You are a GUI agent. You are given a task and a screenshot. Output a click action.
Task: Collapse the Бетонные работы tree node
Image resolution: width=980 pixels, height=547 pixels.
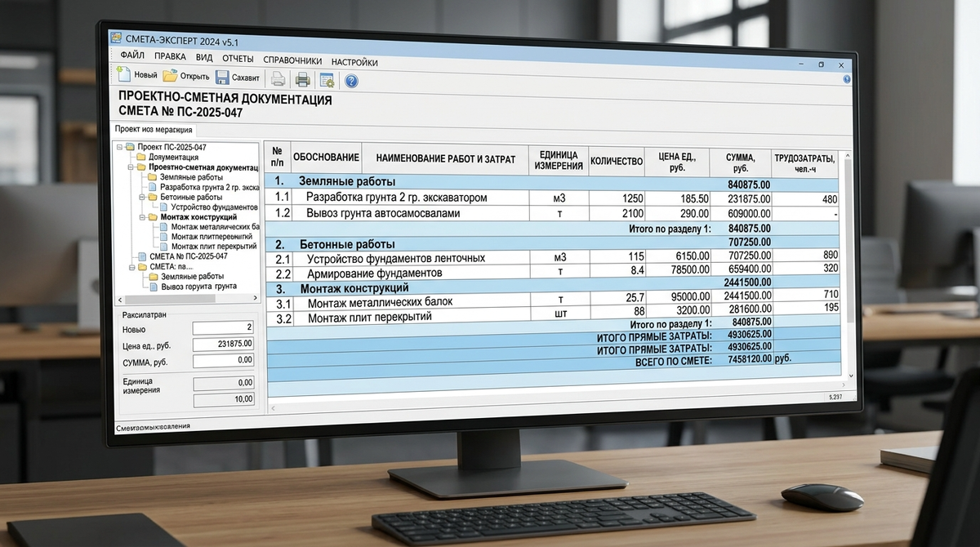pos(142,197)
